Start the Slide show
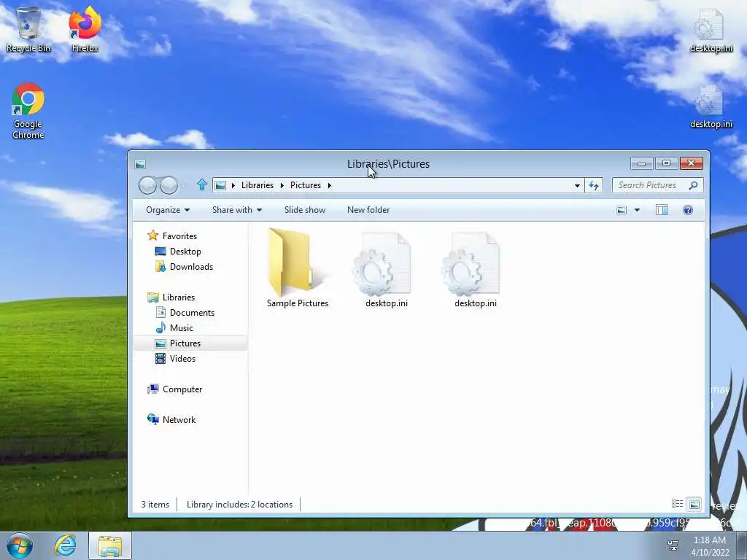The width and height of the screenshot is (747, 560). (x=304, y=210)
